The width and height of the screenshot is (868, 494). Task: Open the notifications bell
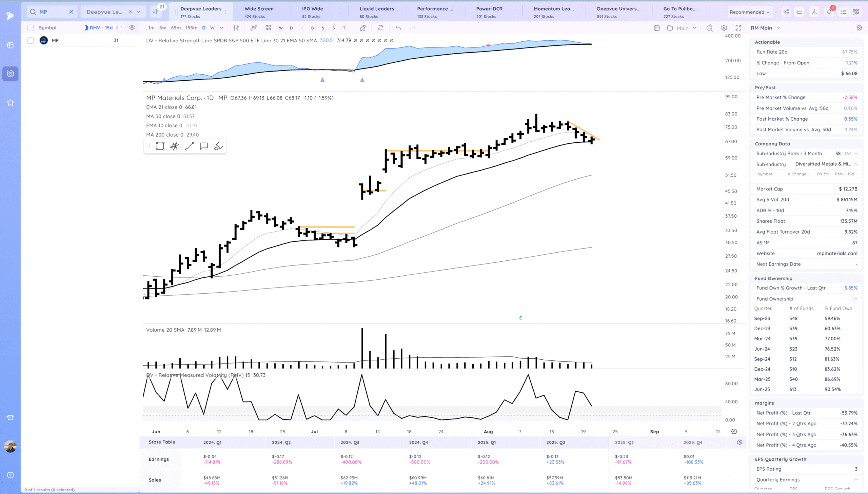829,12
